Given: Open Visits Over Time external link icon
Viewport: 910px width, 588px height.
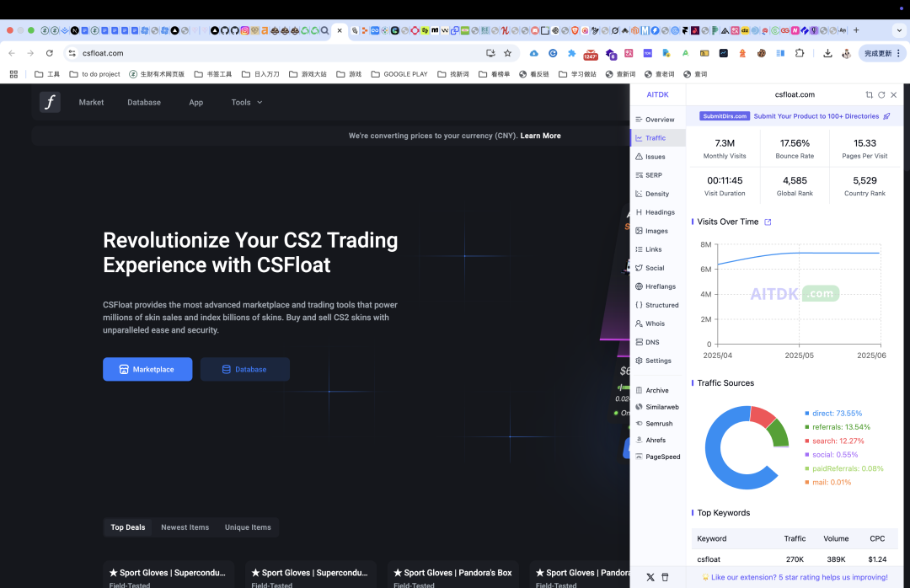Looking at the screenshot, I should click(768, 222).
